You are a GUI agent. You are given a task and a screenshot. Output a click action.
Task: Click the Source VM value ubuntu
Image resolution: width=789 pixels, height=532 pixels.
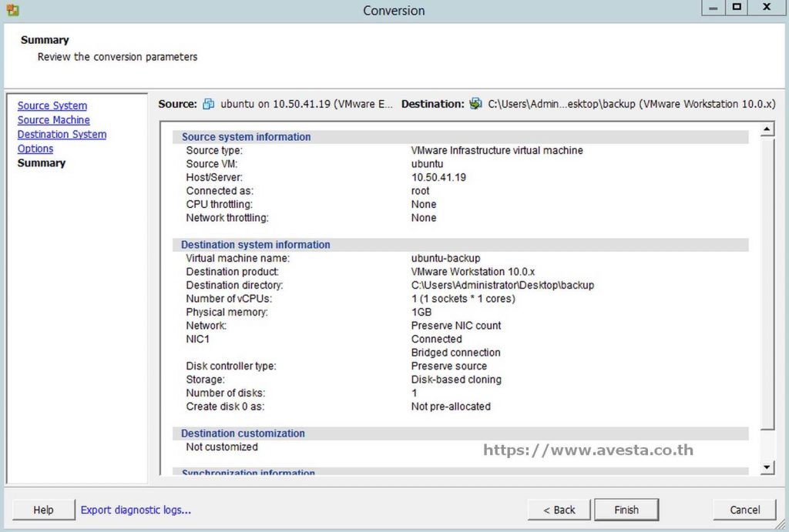coord(427,164)
